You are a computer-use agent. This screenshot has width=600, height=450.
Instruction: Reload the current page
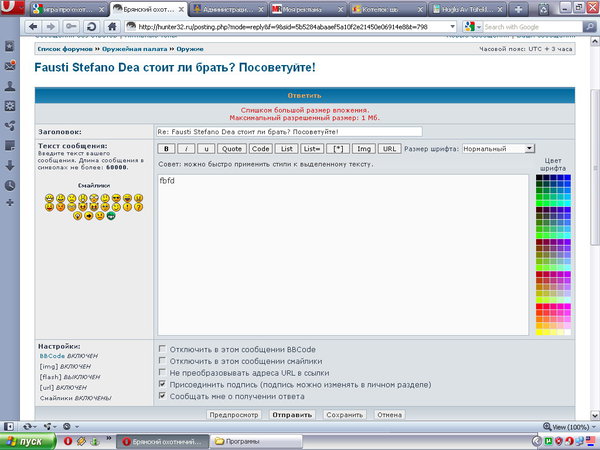[91, 26]
